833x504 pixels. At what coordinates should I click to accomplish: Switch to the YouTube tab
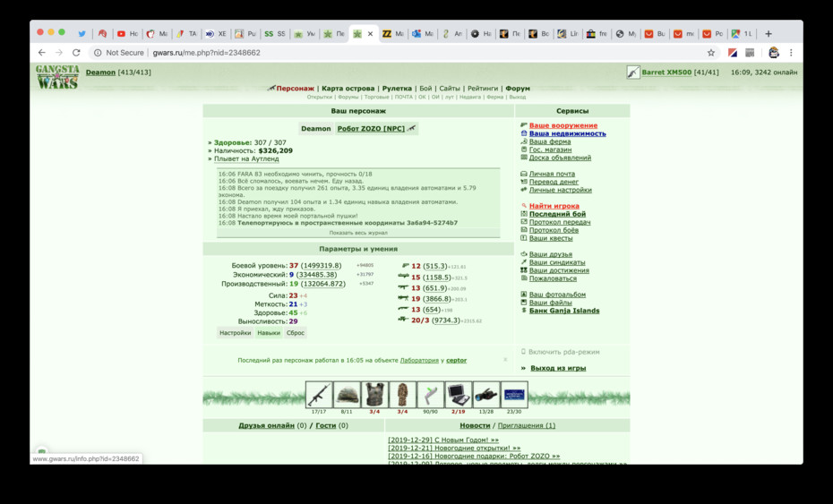(127, 33)
